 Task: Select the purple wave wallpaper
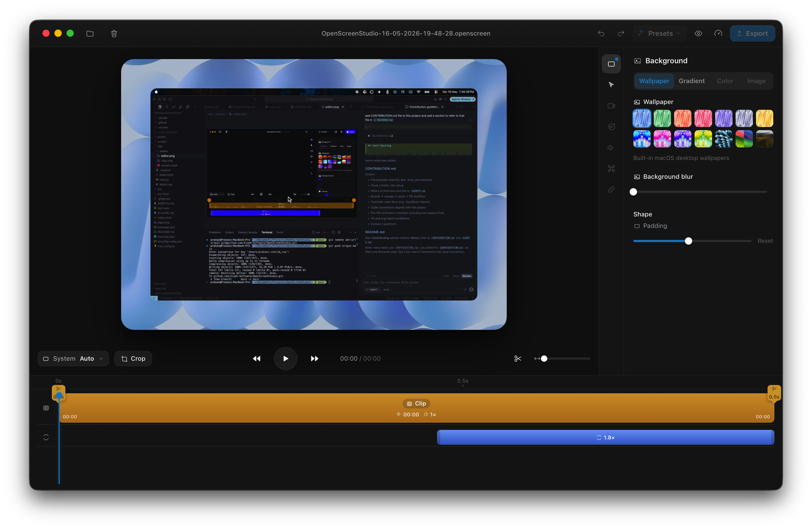click(x=724, y=119)
